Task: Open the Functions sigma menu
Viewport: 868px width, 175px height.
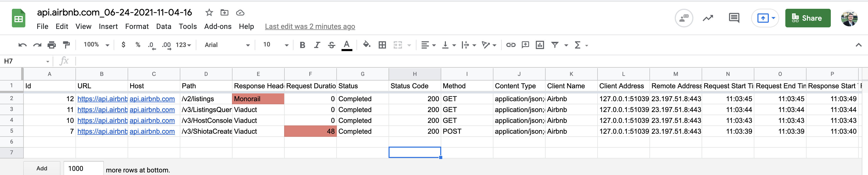Action: pos(578,45)
